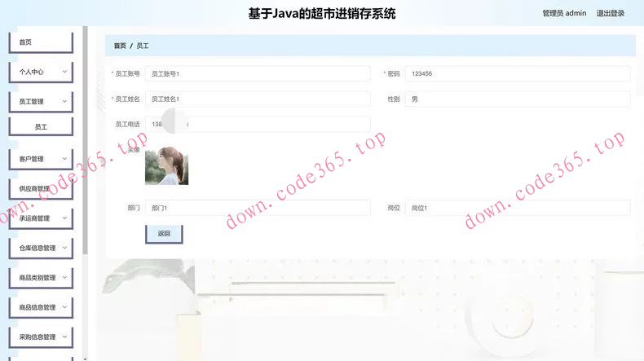Expand the 个人中心 menu chevron
The height and width of the screenshot is (361, 644).
coord(64,72)
